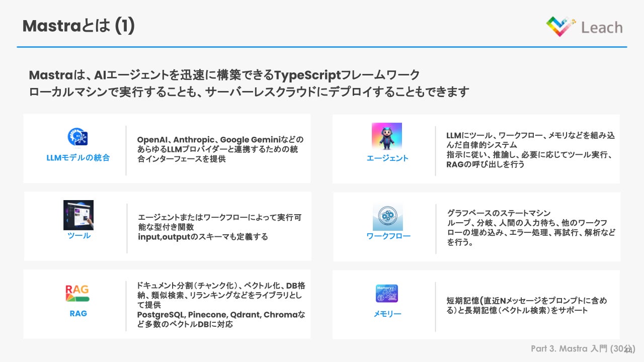Click the footer 'Part 3. Mastra 入門 (30分)'
This screenshot has height=362, width=644.
[583, 348]
